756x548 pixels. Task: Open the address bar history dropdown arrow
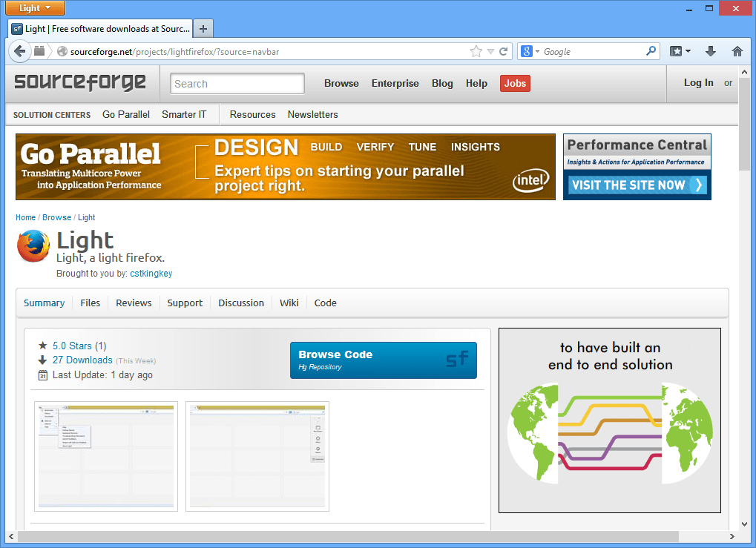(x=490, y=52)
